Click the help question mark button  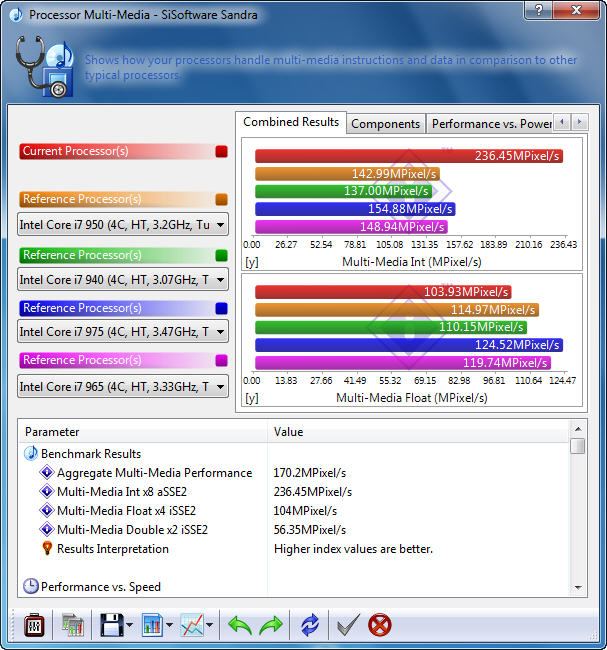coord(539,10)
